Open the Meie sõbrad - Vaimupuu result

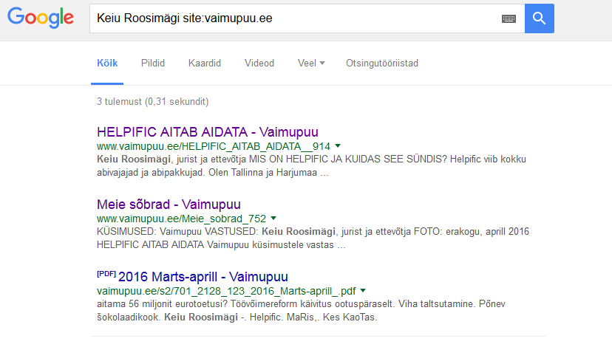[x=169, y=205]
